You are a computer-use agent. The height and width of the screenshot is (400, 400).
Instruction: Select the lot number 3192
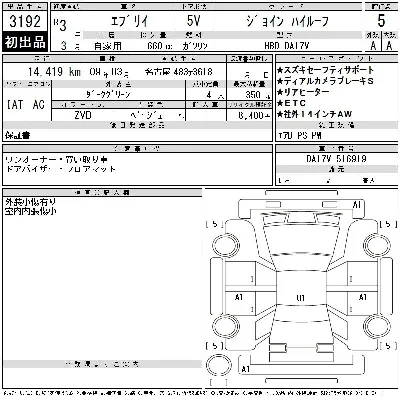25,21
